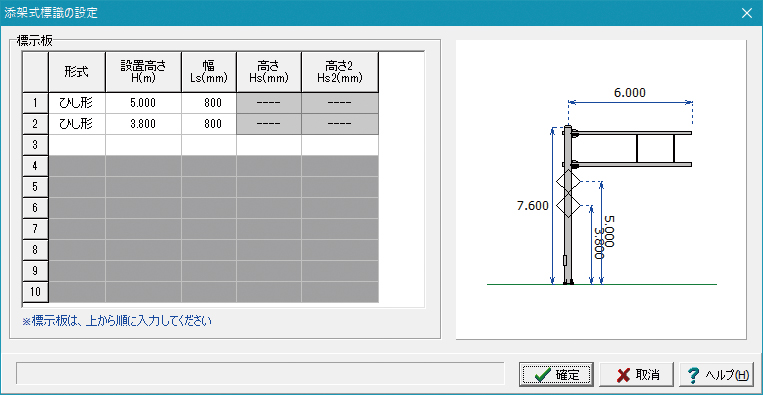Click the red X icon on 取消
This screenshot has width=763, height=395.
(623, 375)
